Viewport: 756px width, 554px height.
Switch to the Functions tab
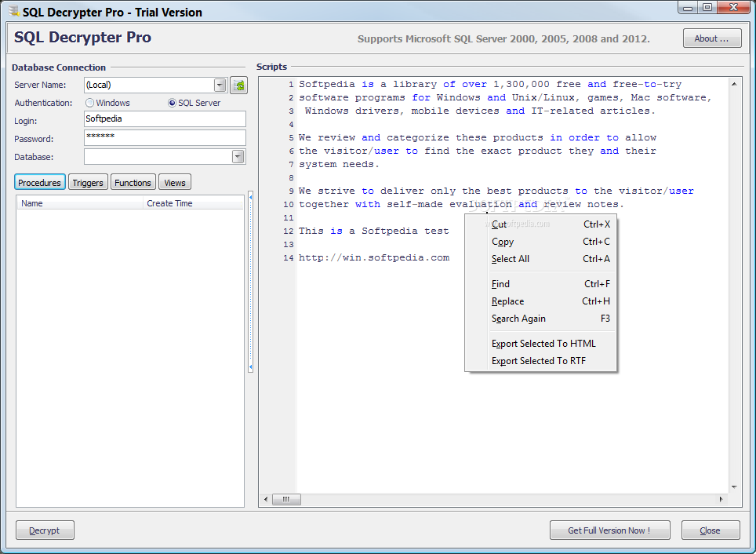(133, 182)
